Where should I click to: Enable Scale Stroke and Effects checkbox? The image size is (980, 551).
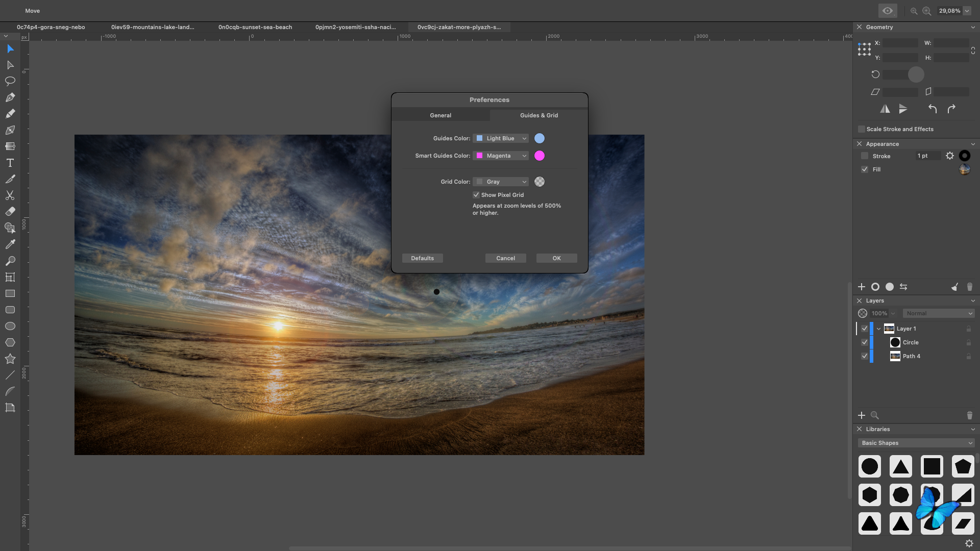(862, 129)
